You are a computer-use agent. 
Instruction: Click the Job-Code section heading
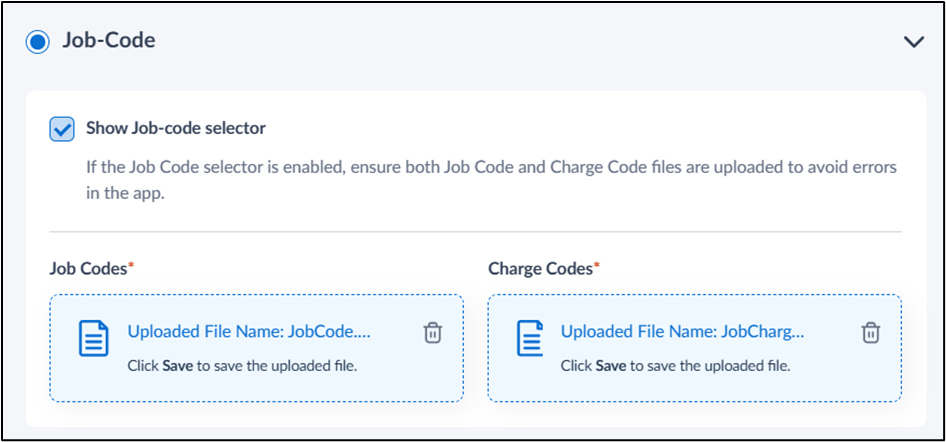(x=109, y=40)
